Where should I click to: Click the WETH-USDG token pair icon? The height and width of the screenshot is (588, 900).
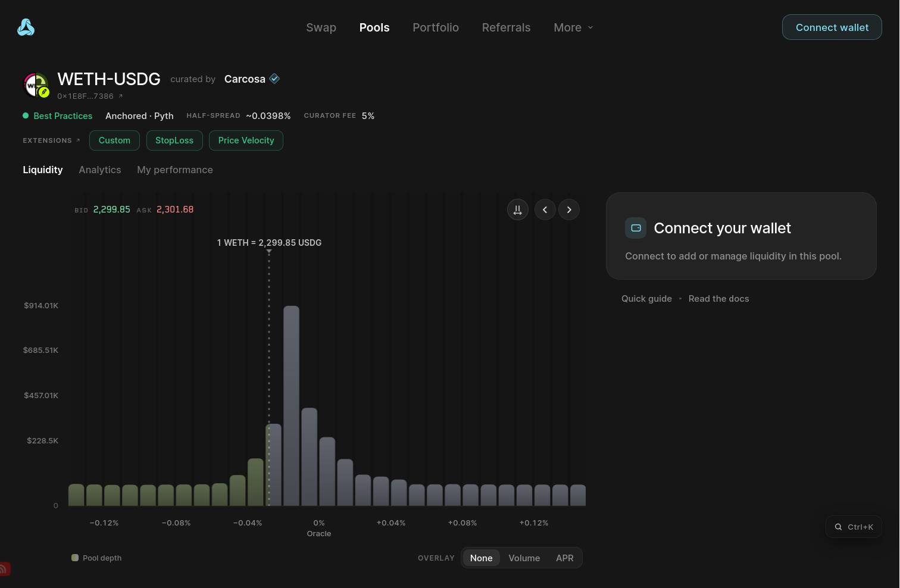tap(36, 85)
